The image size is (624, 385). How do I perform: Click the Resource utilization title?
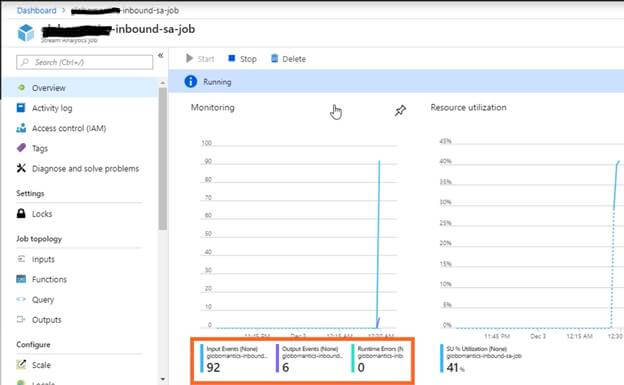468,107
